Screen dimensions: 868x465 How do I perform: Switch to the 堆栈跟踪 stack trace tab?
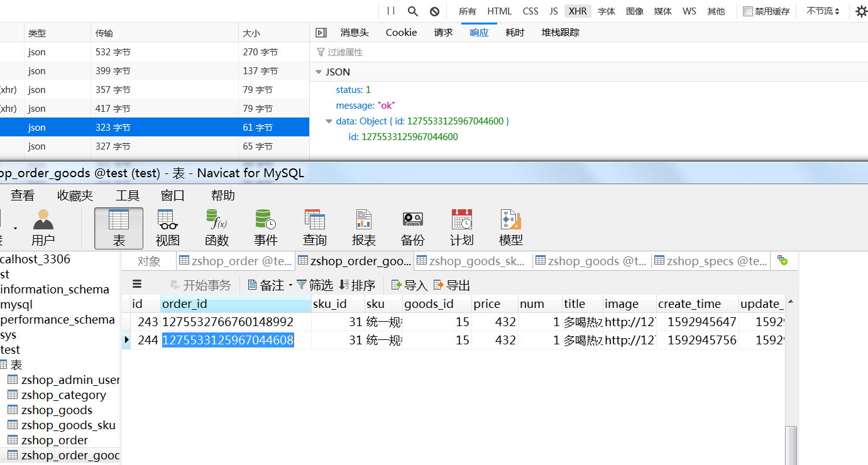point(561,32)
